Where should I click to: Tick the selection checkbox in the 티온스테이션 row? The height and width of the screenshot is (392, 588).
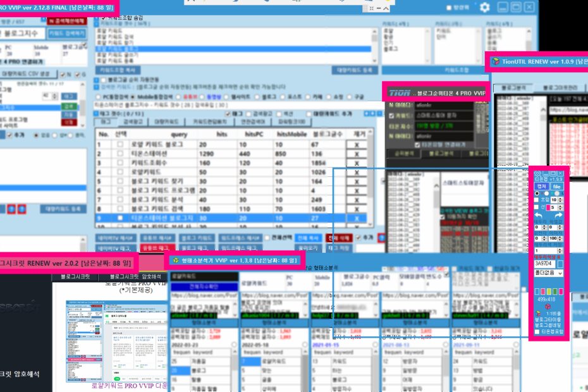120,154
